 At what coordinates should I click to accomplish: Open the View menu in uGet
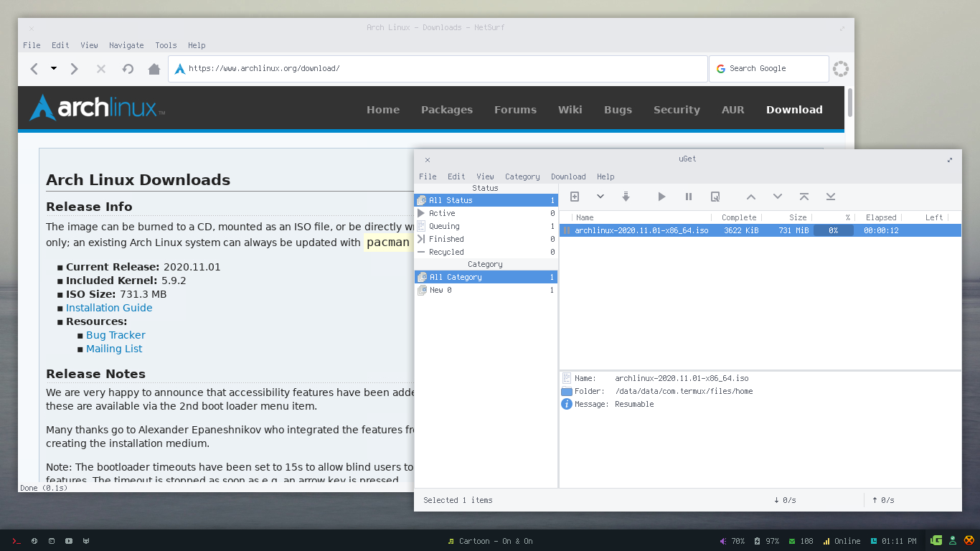pyautogui.click(x=485, y=176)
